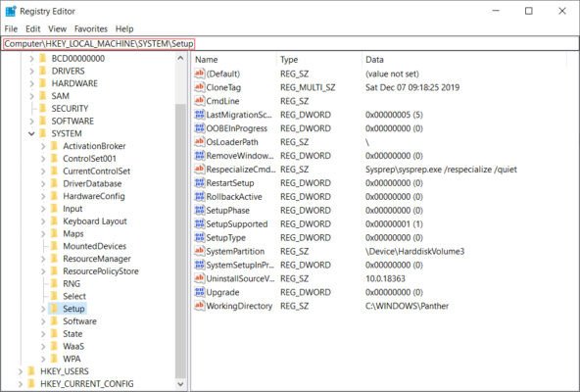Click the HKEY_USERS folder icon
Viewport: 580px width, 392px height.
pyautogui.click(x=31, y=370)
